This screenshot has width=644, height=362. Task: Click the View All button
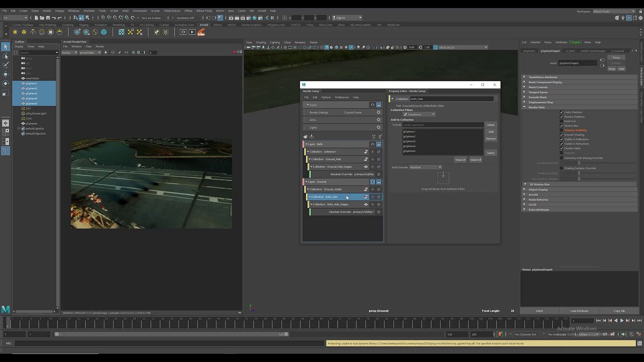460,160
